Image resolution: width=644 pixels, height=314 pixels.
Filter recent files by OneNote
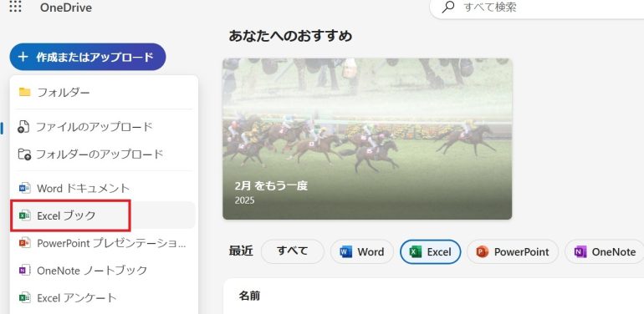(605, 251)
